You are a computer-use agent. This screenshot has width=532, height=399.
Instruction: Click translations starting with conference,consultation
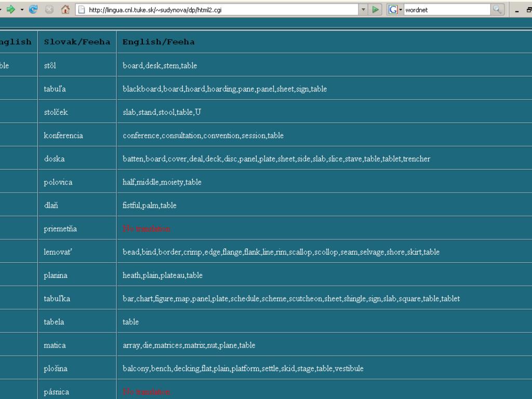(203, 136)
